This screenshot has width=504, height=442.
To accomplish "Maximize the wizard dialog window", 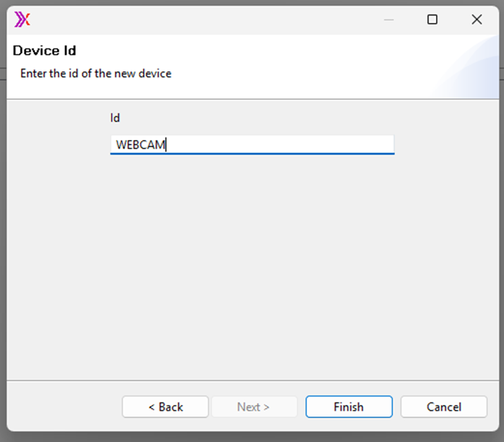I will 432,20.
